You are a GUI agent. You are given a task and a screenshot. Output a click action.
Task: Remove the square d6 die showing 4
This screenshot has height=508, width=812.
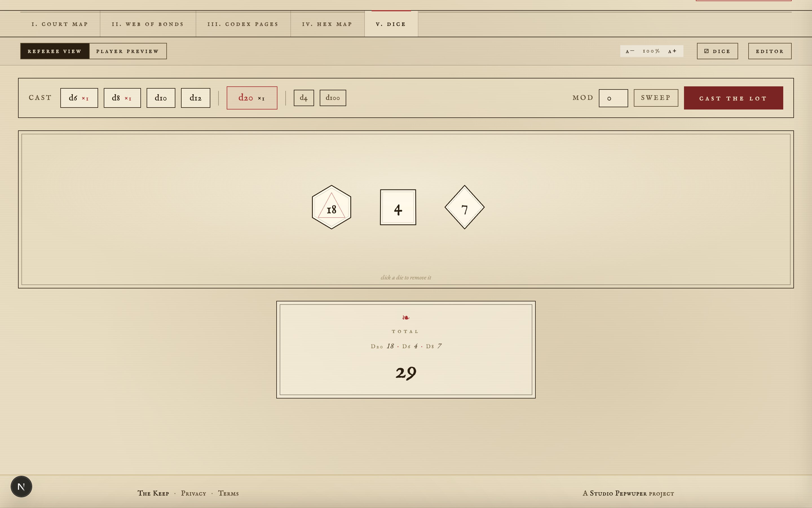[398, 207]
